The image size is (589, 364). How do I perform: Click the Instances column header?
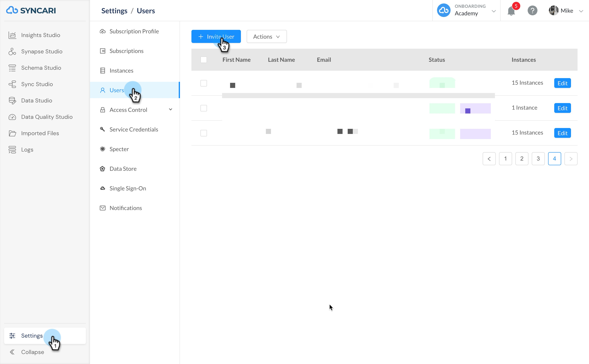click(524, 60)
